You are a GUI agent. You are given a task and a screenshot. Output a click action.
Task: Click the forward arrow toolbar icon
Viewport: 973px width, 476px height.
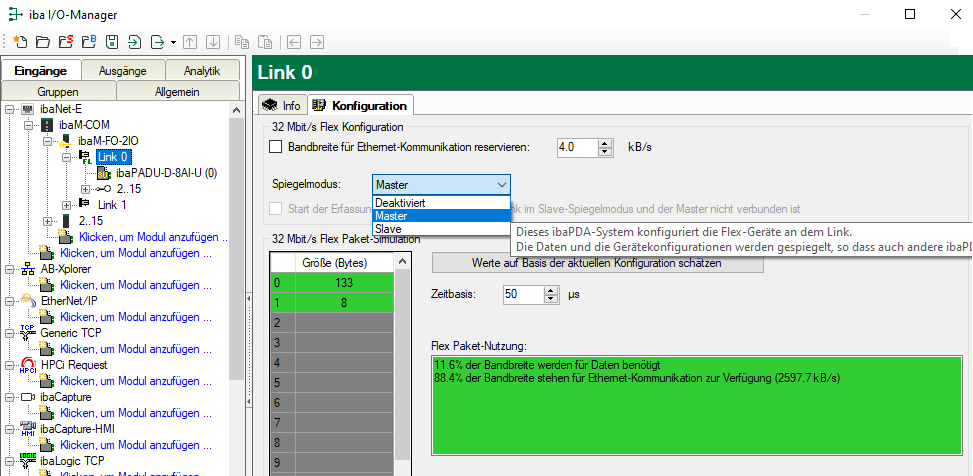[316, 42]
